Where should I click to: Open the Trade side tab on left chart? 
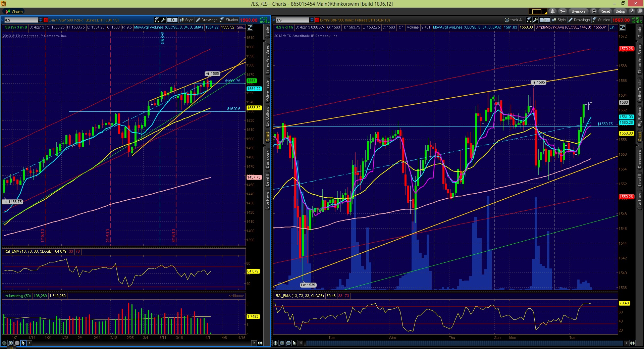coord(267,33)
